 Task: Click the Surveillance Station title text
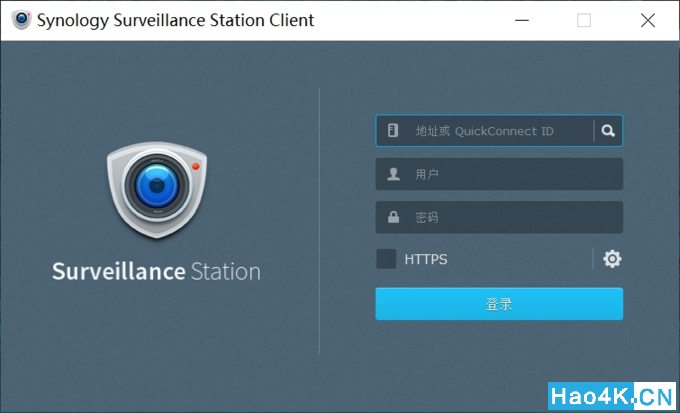(x=156, y=272)
